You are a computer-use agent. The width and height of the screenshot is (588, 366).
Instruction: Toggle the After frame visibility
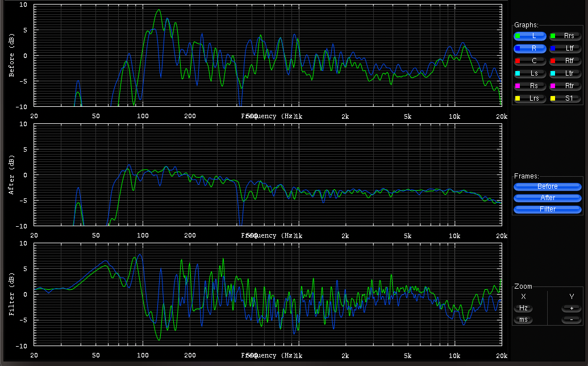tap(547, 198)
